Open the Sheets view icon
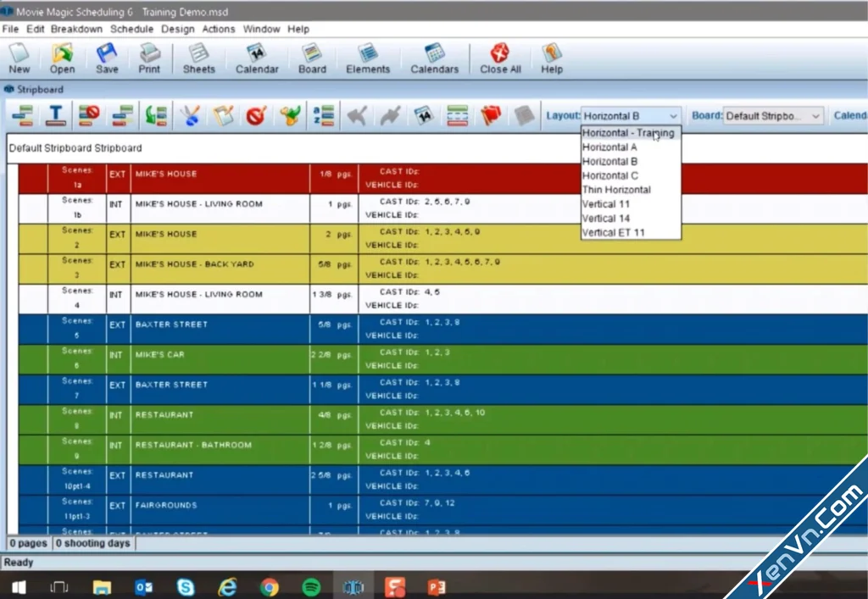Screen dimensions: 868x599 (x=198, y=57)
